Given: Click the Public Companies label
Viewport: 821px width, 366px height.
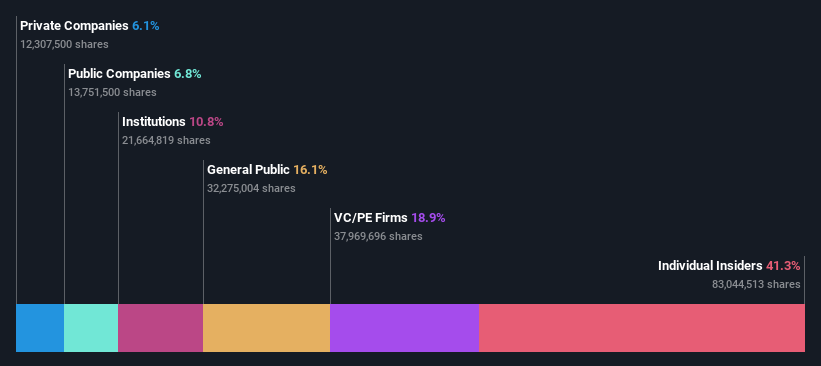Looking at the screenshot, I should 119,74.
